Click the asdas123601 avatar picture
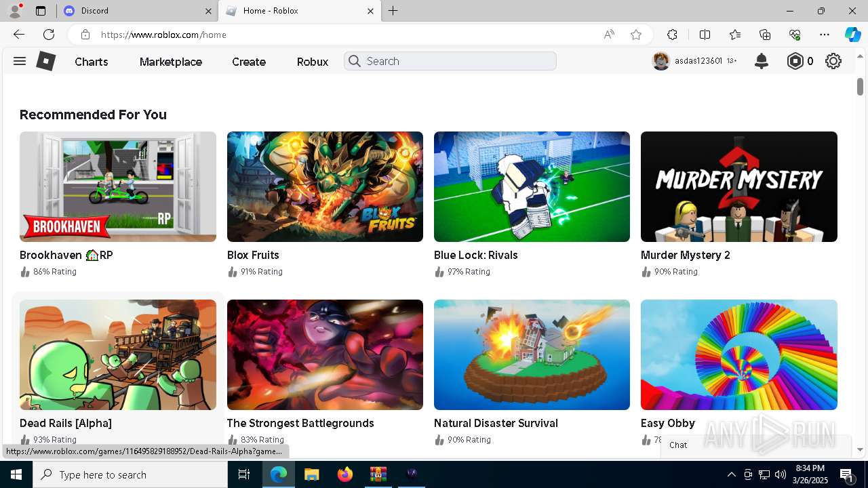The image size is (868, 488). tap(660, 61)
